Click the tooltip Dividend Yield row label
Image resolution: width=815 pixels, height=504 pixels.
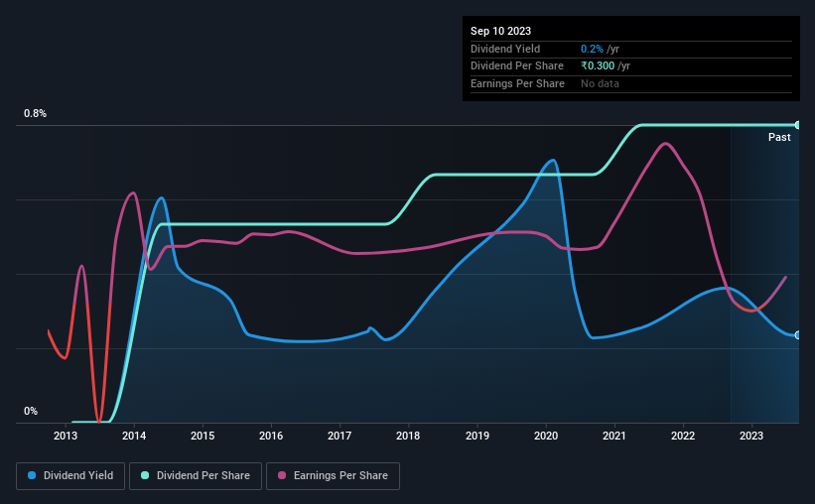click(505, 49)
